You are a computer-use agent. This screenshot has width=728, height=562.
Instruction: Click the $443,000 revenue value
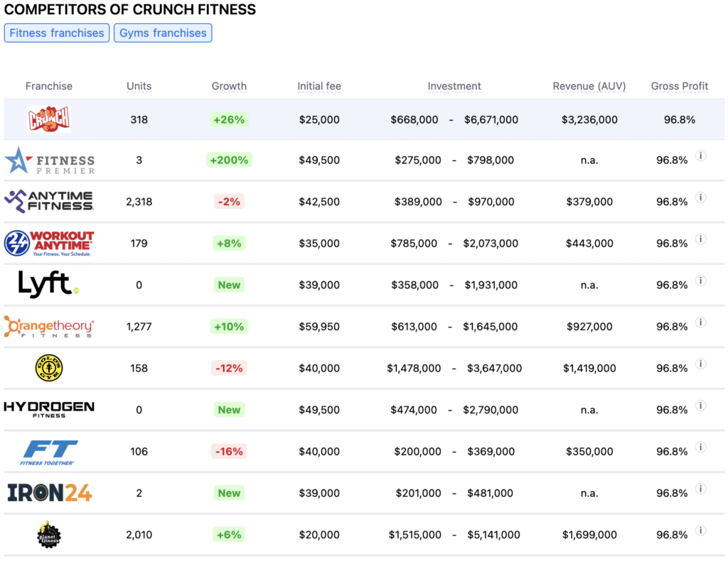tap(589, 243)
